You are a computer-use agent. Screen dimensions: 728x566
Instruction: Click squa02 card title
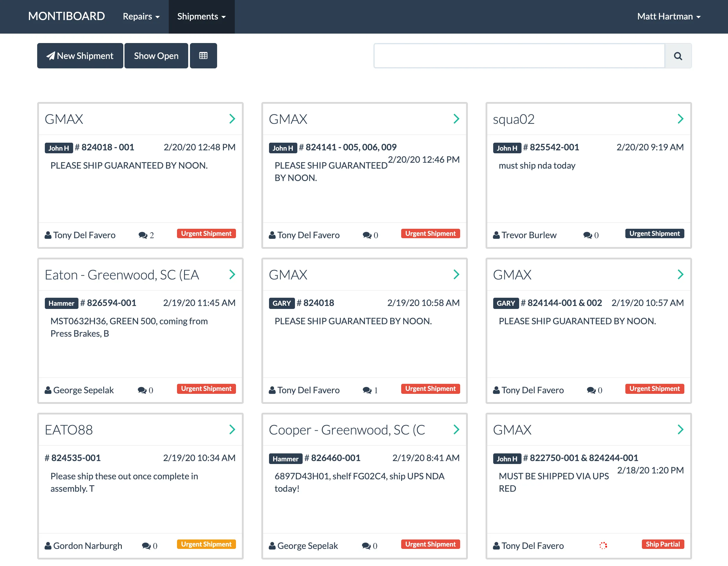[514, 119]
